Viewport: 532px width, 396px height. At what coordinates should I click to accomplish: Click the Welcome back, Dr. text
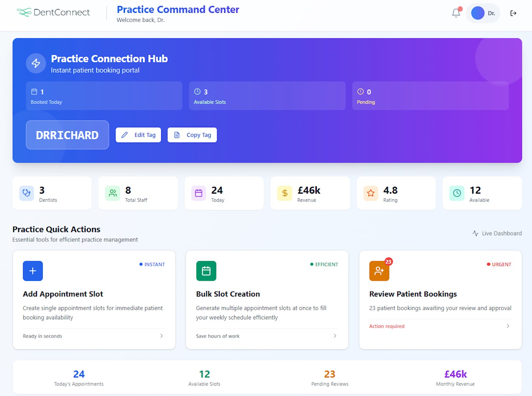[x=141, y=20]
